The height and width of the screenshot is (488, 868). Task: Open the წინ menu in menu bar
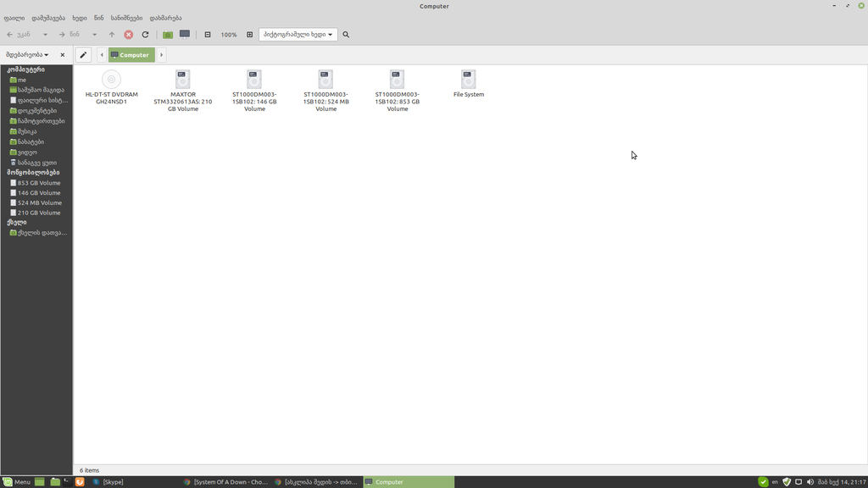tap(99, 18)
